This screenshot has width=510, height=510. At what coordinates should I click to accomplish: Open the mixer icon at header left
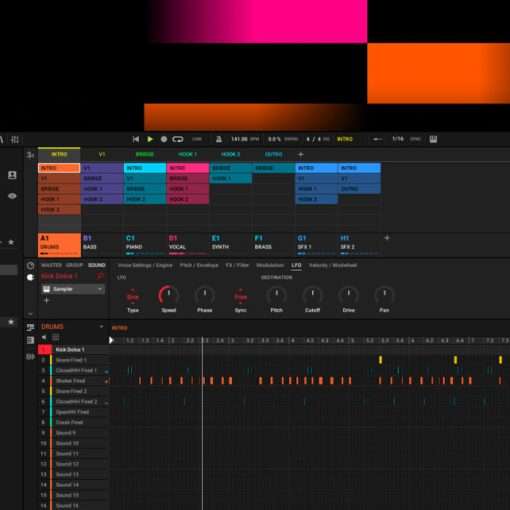point(15,139)
